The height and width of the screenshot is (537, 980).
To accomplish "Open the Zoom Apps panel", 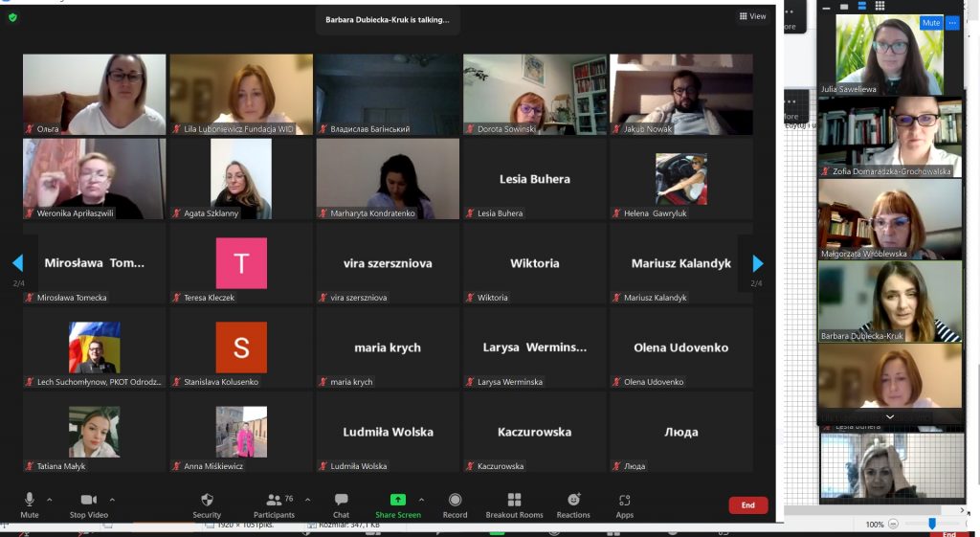I will 624,503.
